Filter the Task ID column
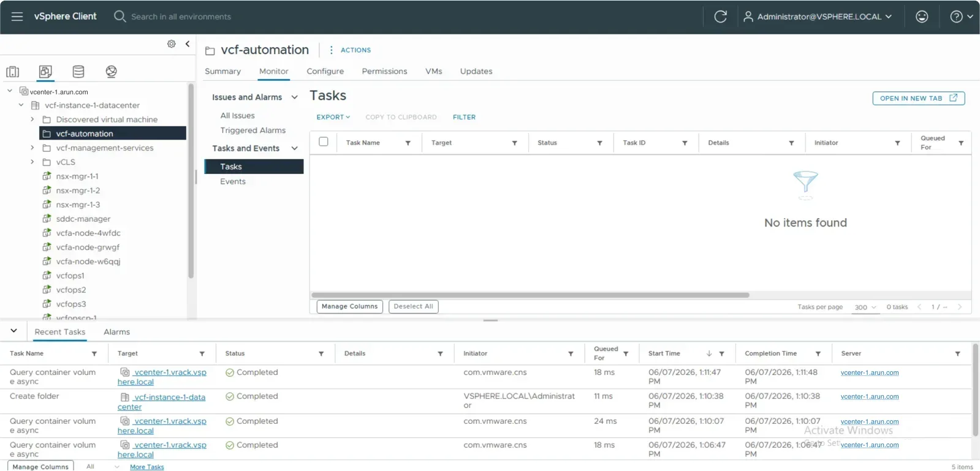This screenshot has width=980, height=471. pyautogui.click(x=685, y=143)
